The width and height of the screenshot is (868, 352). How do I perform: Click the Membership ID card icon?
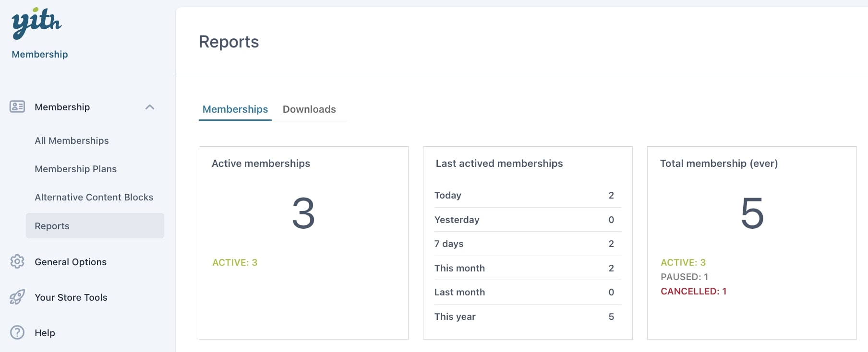[17, 106]
